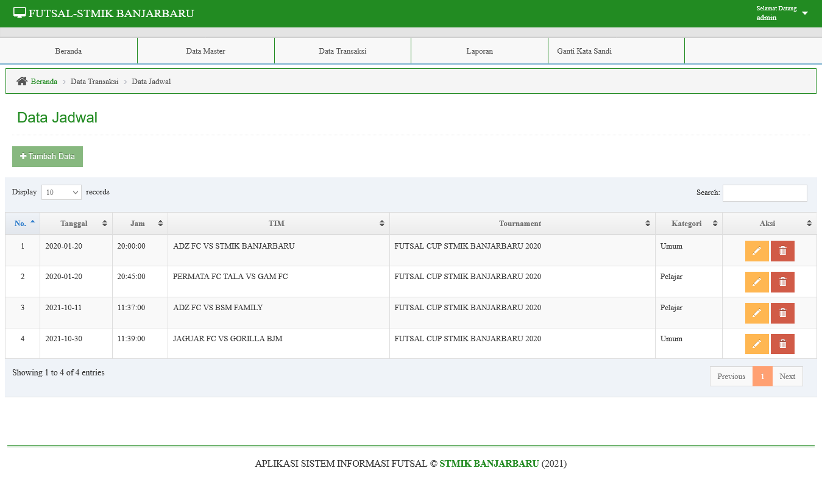822x482 pixels.
Task: Follow the STMIK BANJARBARU footer link
Action: pos(489,464)
